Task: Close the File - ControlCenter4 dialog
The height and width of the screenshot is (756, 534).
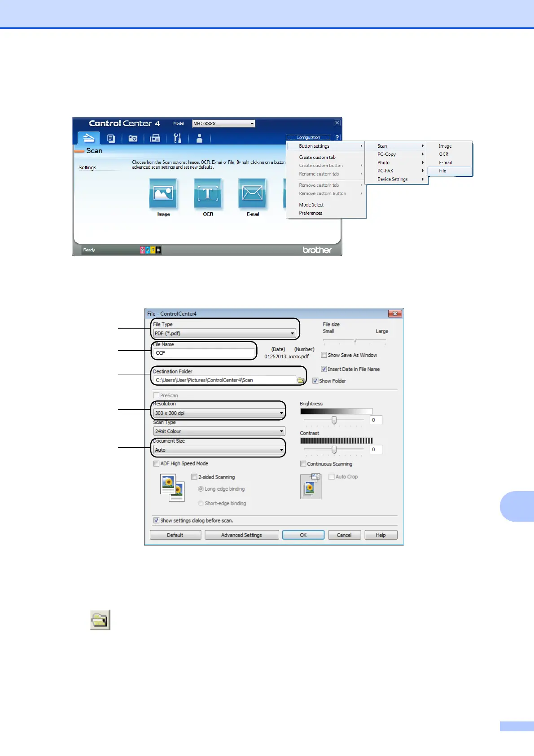Action: pyautogui.click(x=395, y=313)
